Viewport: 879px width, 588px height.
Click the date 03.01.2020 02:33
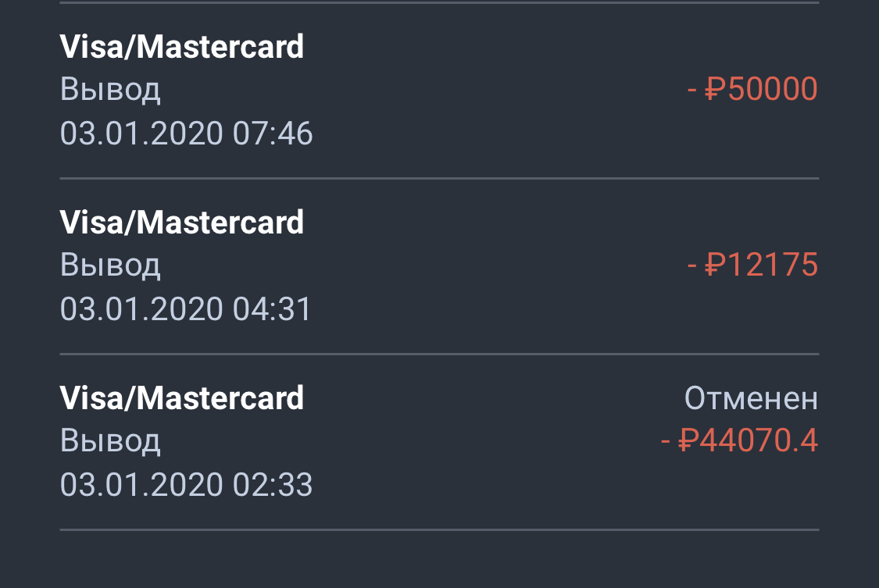[186, 485]
